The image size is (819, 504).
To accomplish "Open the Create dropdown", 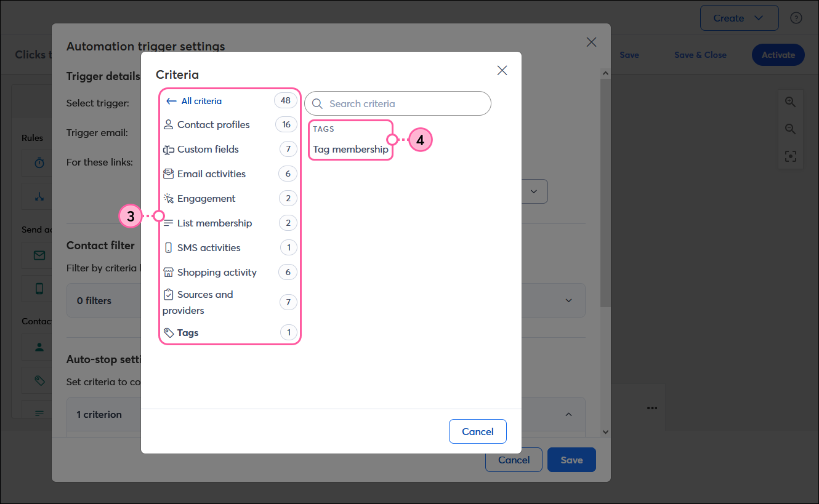I will click(739, 18).
